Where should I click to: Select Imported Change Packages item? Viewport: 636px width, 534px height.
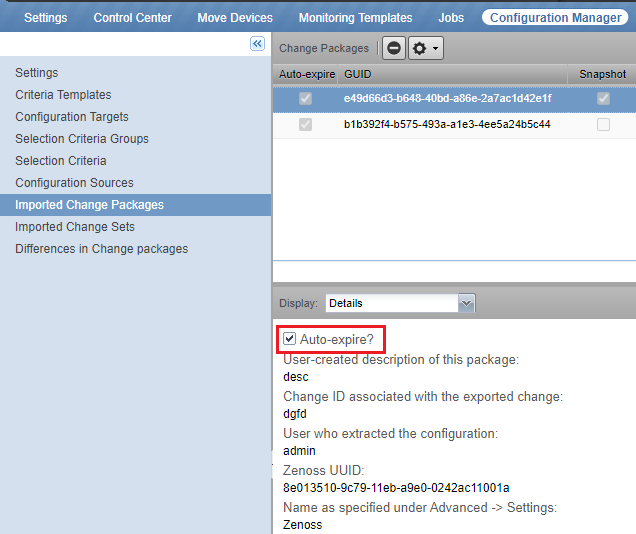(135, 205)
